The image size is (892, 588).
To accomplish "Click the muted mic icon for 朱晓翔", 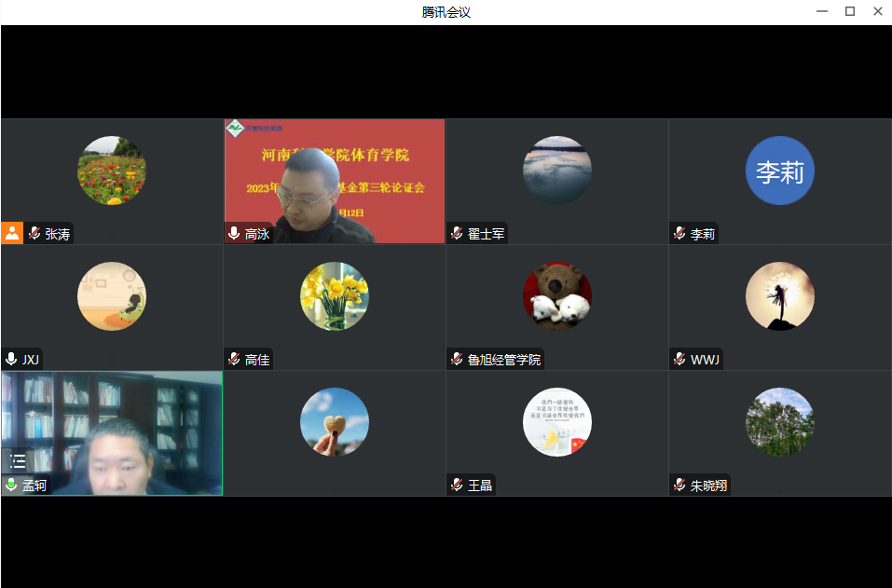I will coord(679,485).
